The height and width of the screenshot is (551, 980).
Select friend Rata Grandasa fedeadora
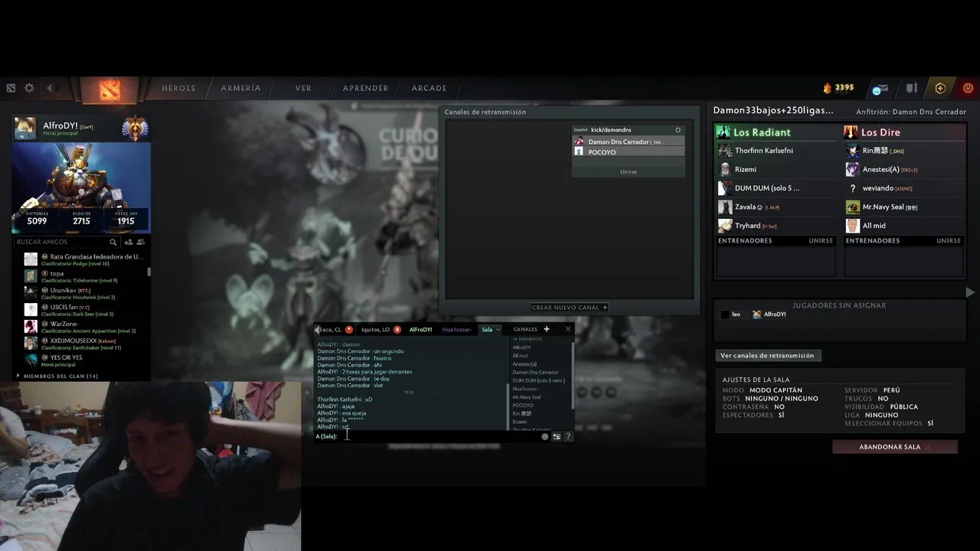pos(83,259)
